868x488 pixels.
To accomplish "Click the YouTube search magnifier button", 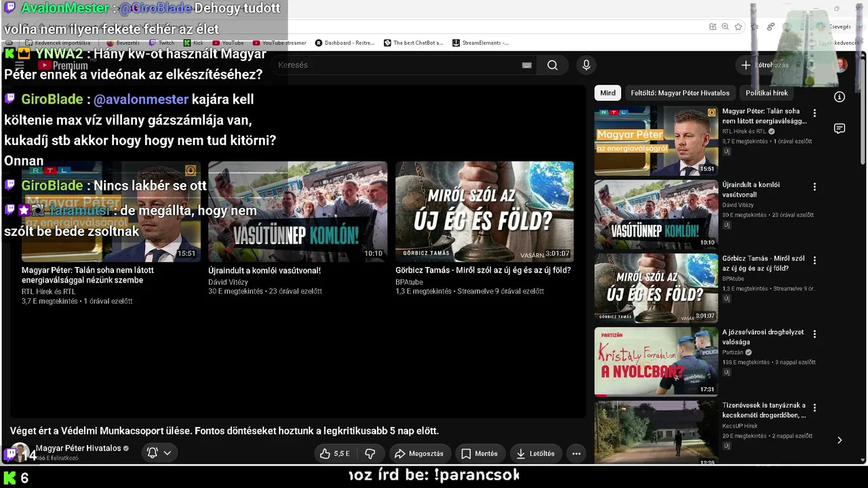I will (x=553, y=65).
